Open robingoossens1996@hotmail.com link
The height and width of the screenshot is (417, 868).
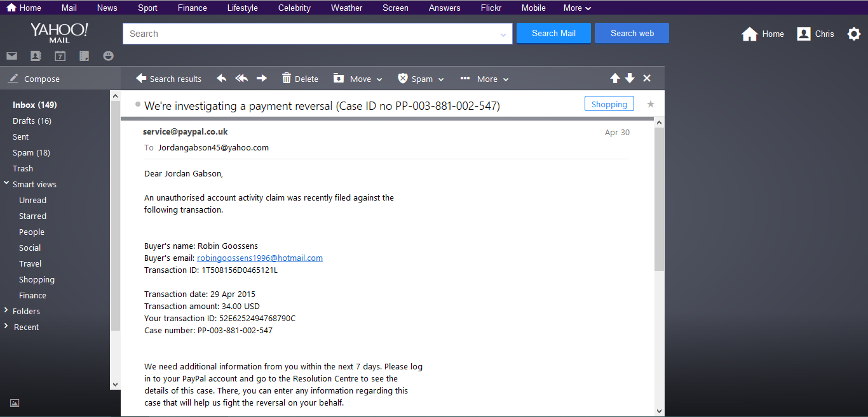coord(260,258)
